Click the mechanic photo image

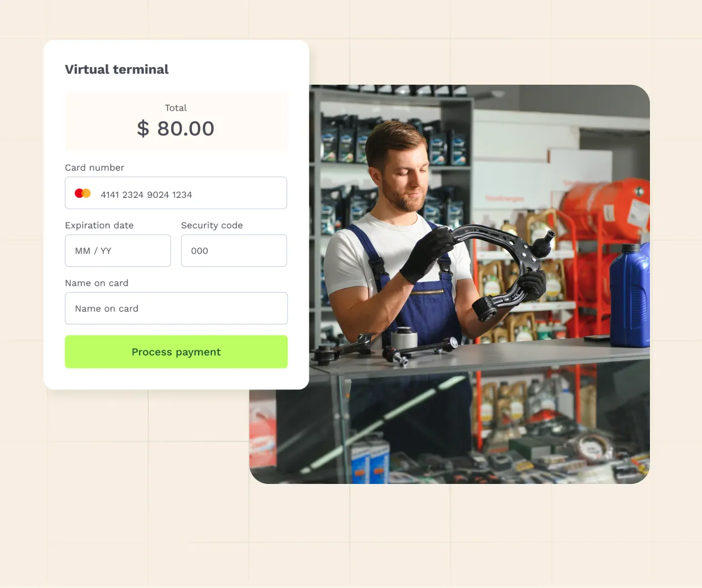479,284
